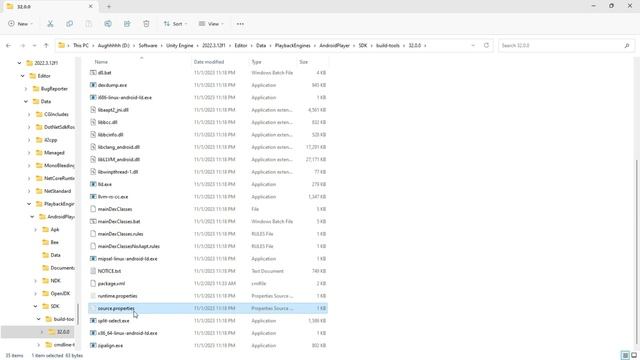Expand the BugReporter tree node
The width and height of the screenshot is (640, 360).
[x=26, y=89]
